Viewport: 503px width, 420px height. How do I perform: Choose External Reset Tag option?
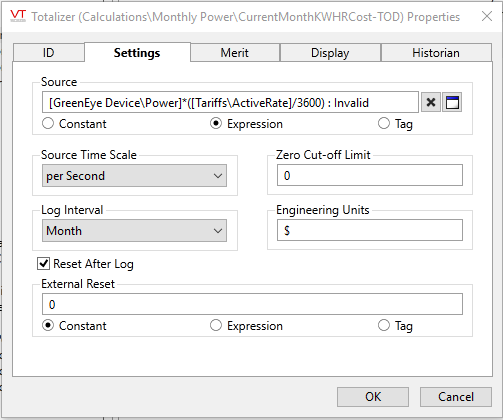[x=384, y=325]
